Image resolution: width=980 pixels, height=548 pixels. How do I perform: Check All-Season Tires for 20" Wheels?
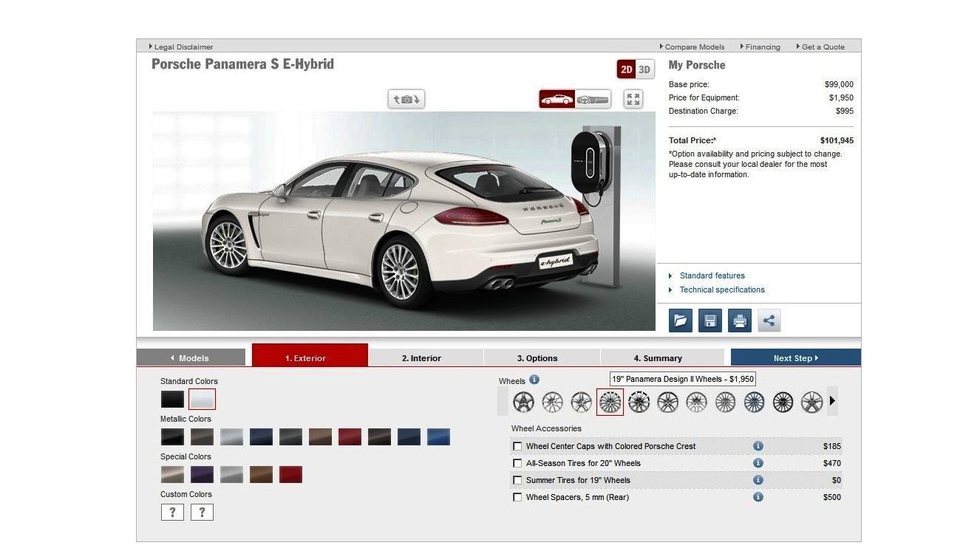(x=517, y=463)
